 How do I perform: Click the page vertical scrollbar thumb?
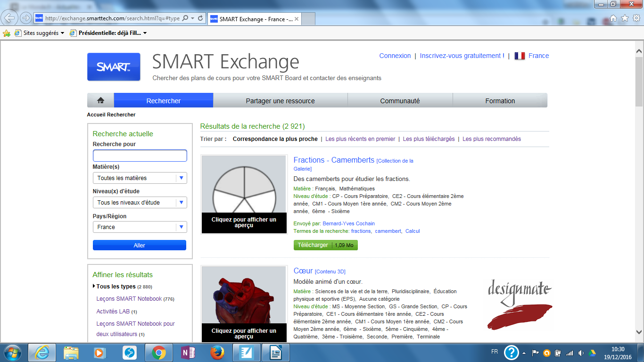click(639, 81)
